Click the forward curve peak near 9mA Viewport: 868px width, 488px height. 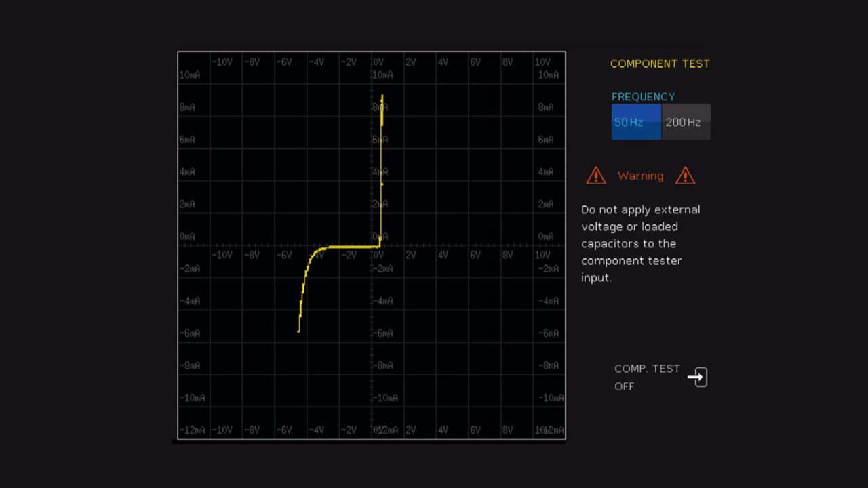click(x=382, y=97)
